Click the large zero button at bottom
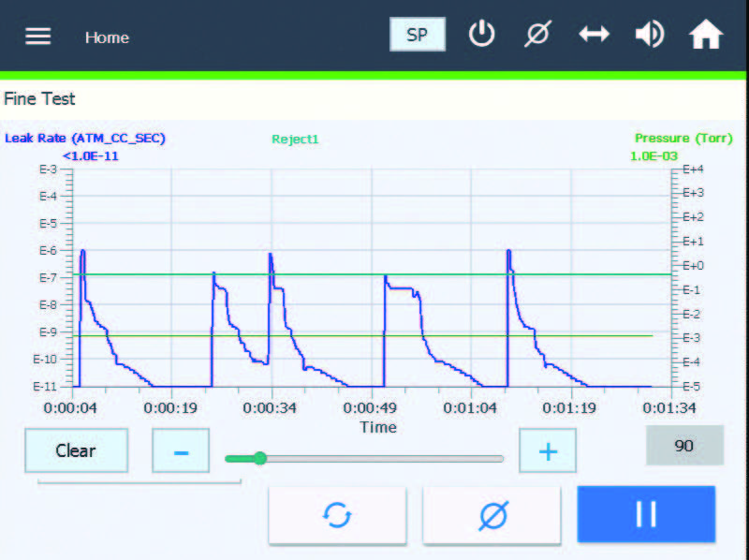Screen dimensions: 749x560 pyautogui.click(x=492, y=515)
